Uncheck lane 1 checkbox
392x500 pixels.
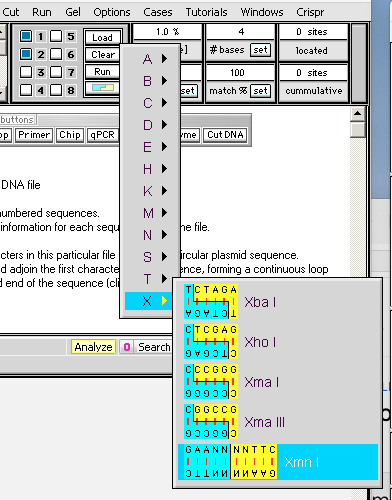pyautogui.click(x=26, y=36)
